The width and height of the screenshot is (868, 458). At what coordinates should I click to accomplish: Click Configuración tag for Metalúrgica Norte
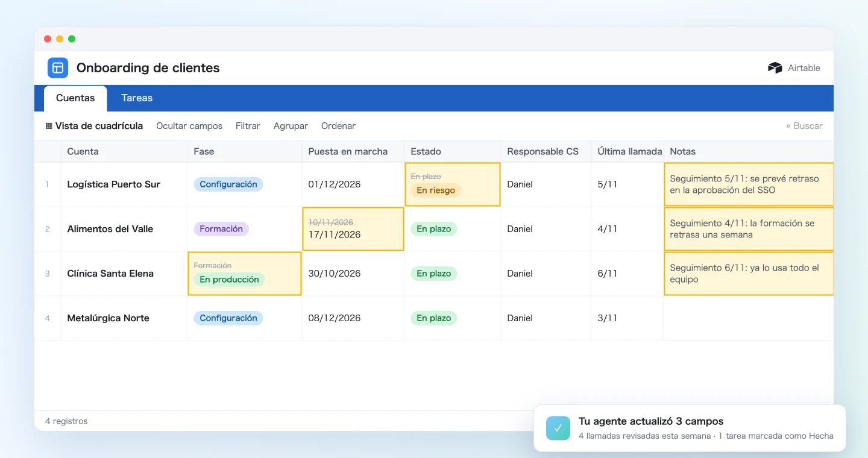(228, 318)
